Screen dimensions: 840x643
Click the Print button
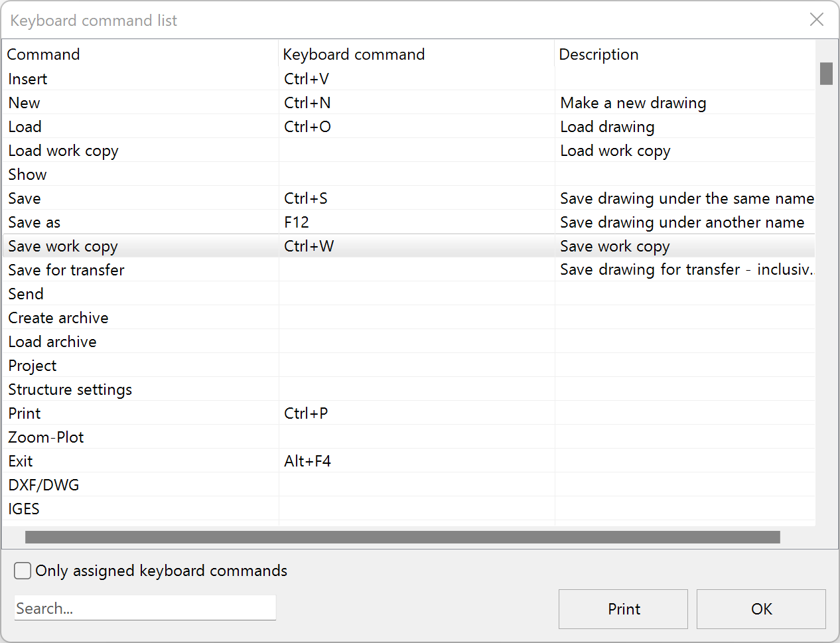tap(622, 608)
